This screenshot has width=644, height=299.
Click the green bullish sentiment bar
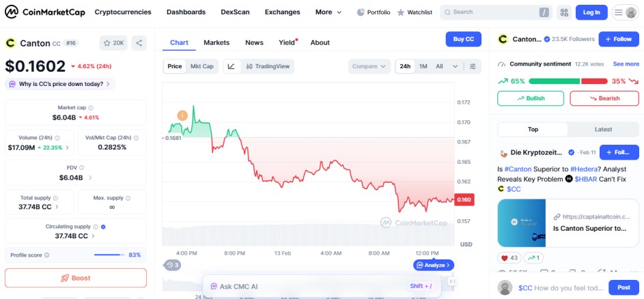click(x=554, y=81)
